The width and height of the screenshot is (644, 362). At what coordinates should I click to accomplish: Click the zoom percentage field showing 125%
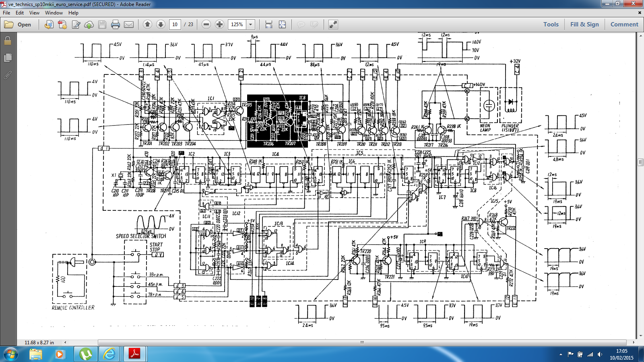click(x=237, y=25)
